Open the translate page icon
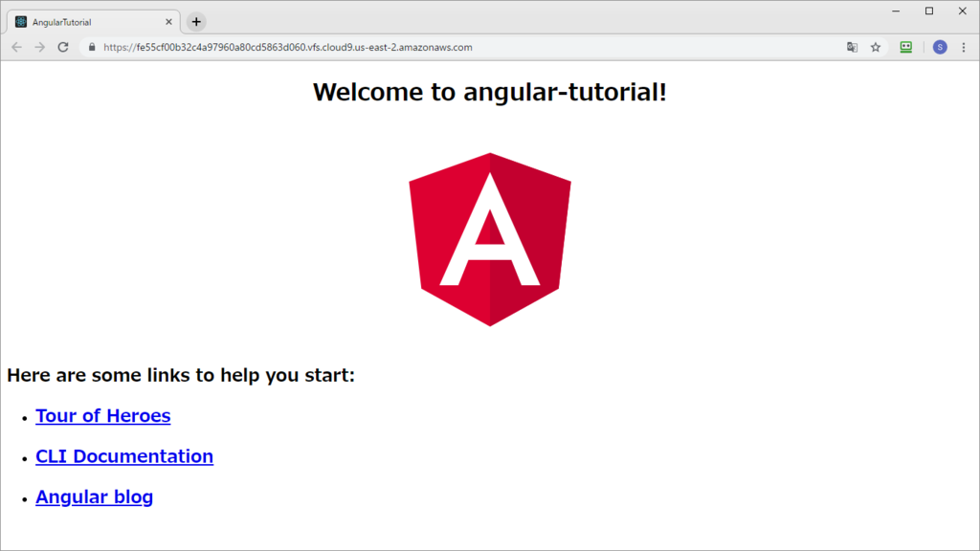 [852, 47]
